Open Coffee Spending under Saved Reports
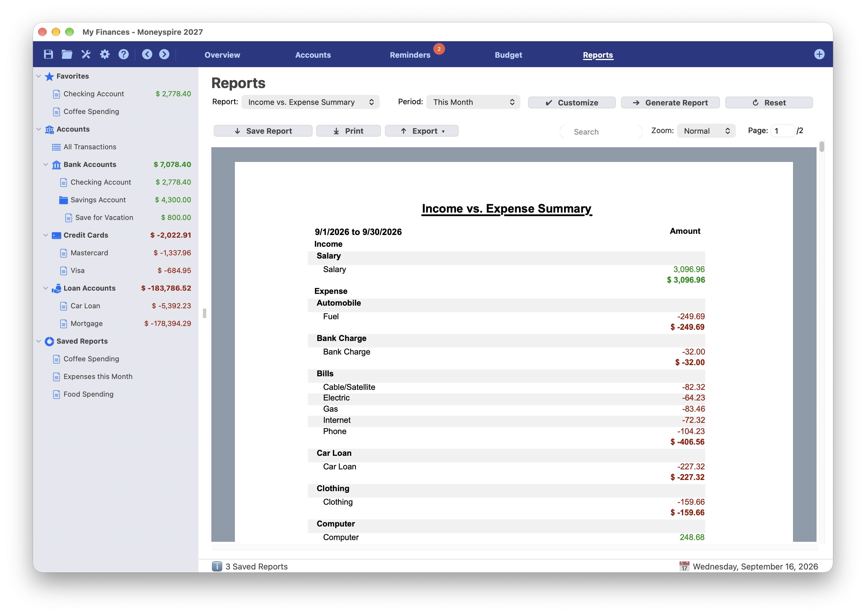This screenshot has height=616, width=866. click(x=91, y=359)
